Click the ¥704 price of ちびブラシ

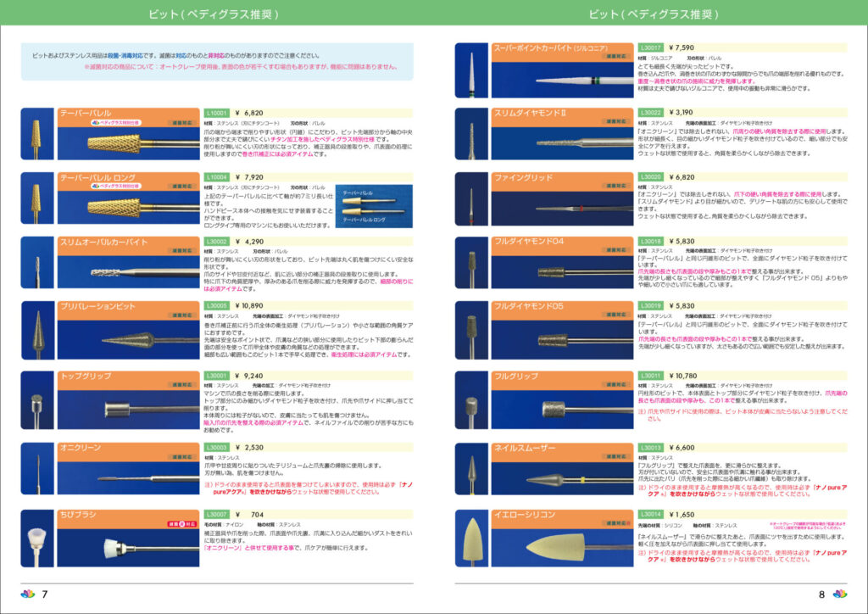pos(250,514)
